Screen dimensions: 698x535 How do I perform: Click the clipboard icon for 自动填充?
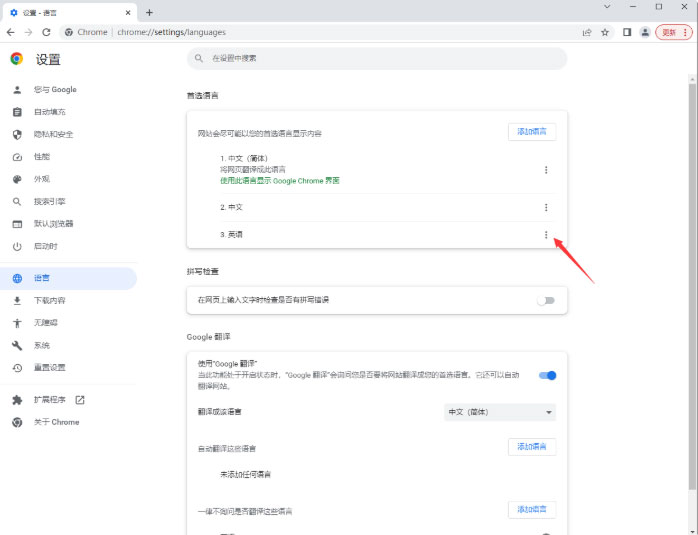(x=17, y=112)
